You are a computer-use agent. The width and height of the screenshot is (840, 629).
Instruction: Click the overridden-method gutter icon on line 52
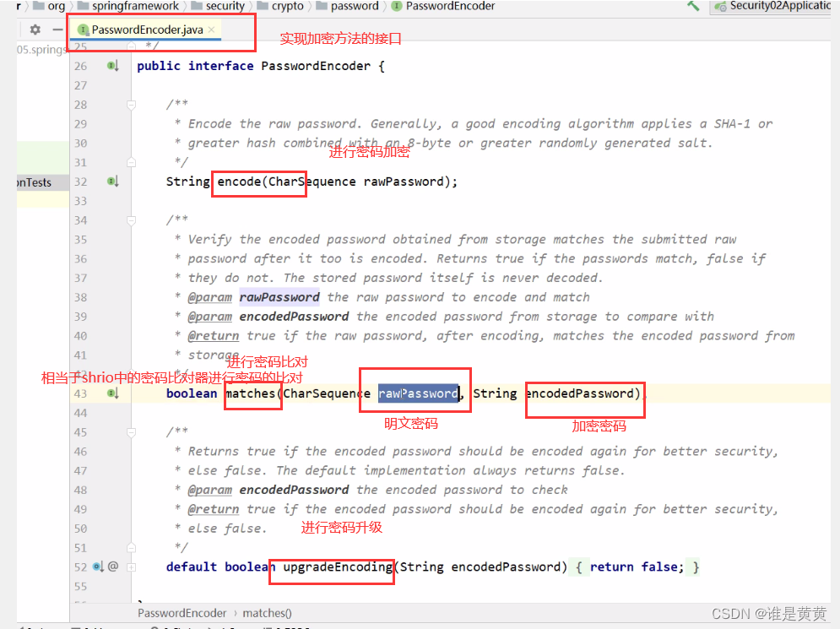tap(98, 567)
